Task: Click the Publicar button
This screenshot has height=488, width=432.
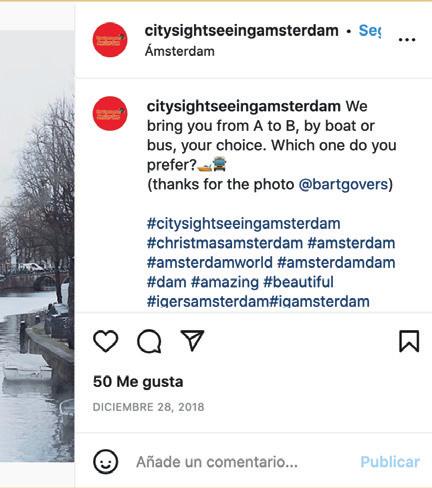Action: 390,462
